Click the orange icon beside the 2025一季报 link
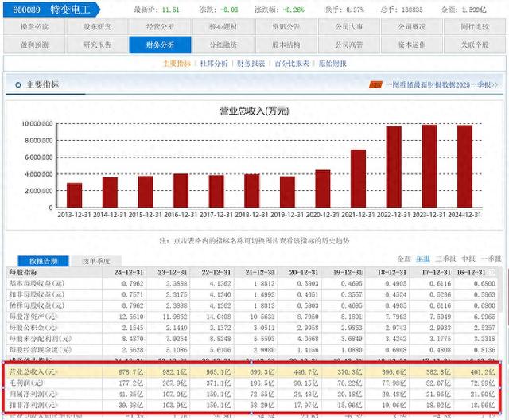Viewport: 509px width, 420px height. click(375, 85)
